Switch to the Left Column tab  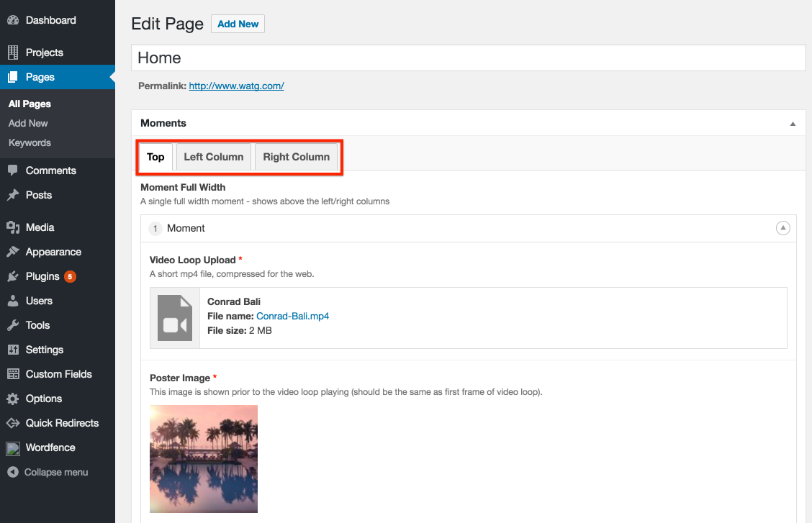tap(214, 157)
